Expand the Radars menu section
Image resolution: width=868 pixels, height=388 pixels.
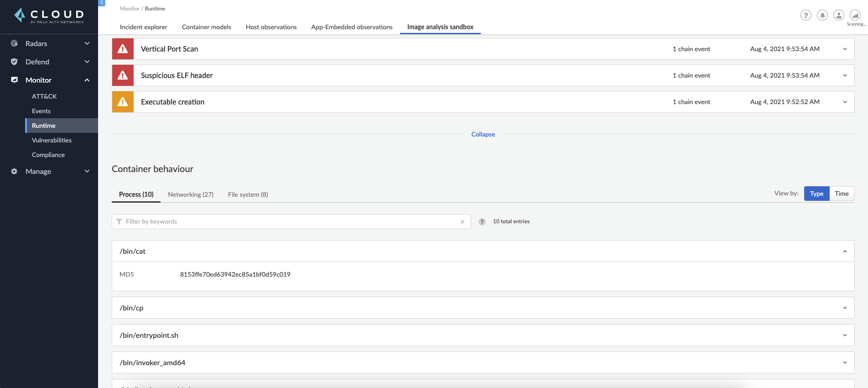click(87, 43)
